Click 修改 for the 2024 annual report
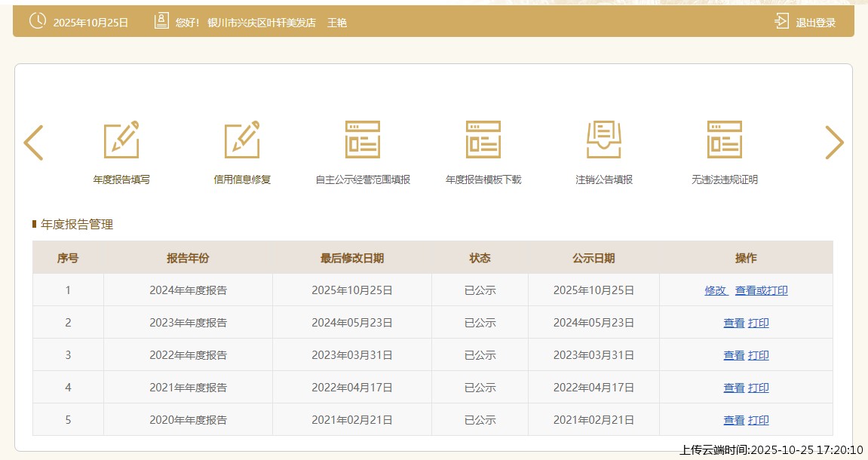Viewport: 868px width, 460px height. [716, 290]
